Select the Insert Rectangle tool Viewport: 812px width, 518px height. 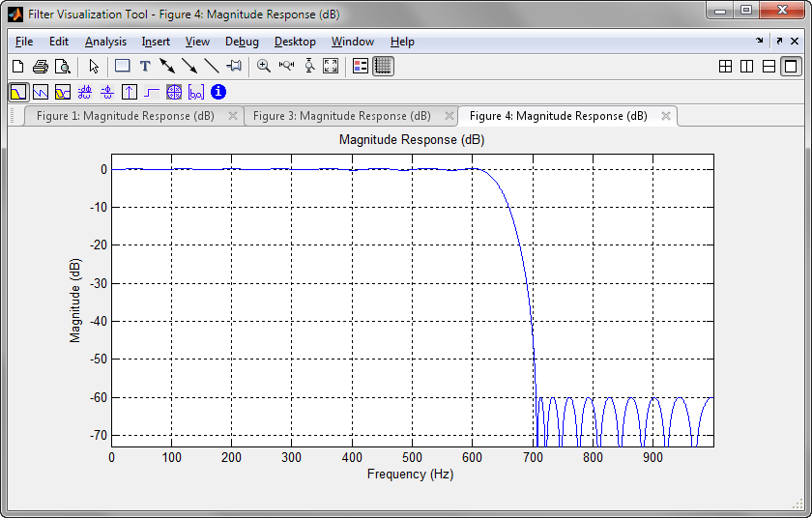click(x=122, y=66)
